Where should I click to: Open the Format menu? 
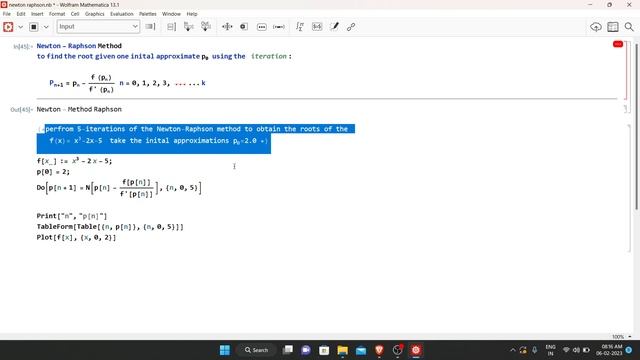(57, 14)
